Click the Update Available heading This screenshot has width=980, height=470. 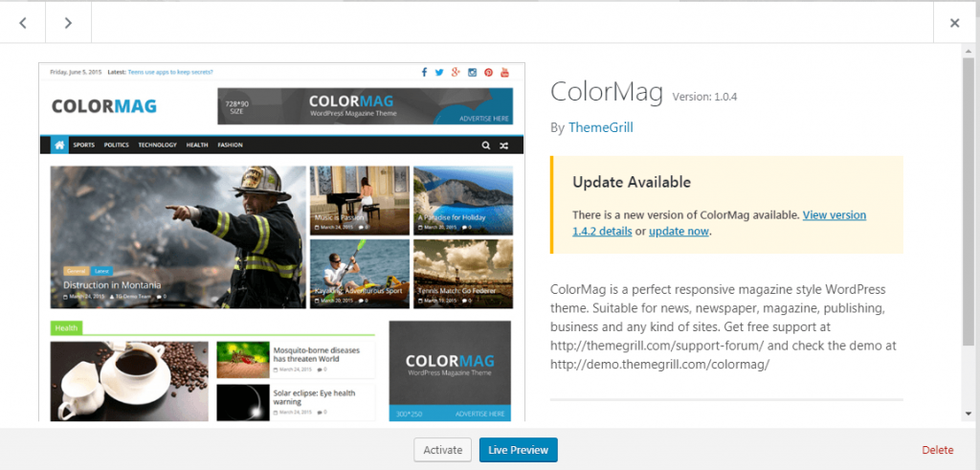coord(632,182)
